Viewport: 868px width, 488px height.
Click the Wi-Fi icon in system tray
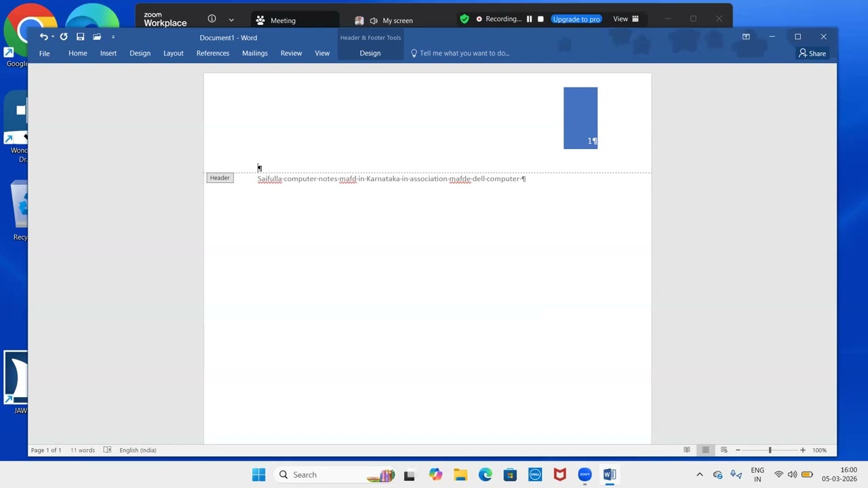pos(778,474)
